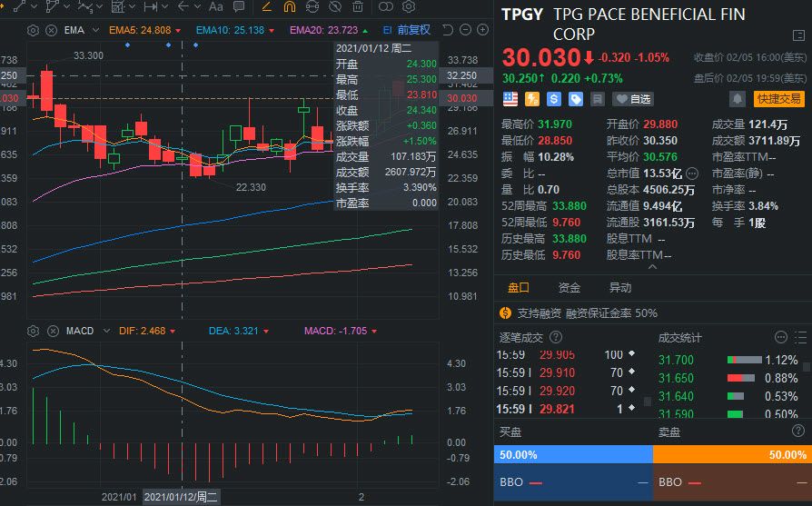Click help icon beside 卖盘
Screen dimensions: 812x506
tap(798, 431)
